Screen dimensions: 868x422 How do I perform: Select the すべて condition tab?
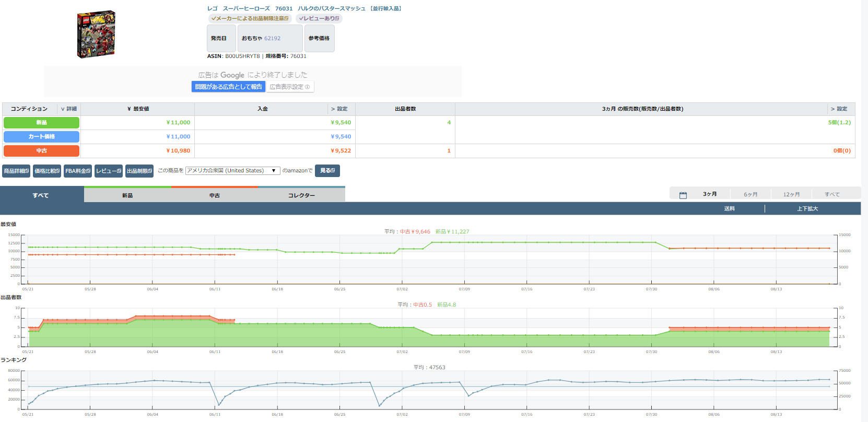(x=42, y=195)
